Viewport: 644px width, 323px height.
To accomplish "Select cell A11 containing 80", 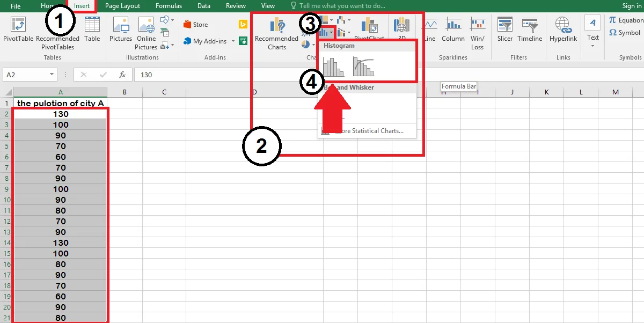I will point(61,210).
